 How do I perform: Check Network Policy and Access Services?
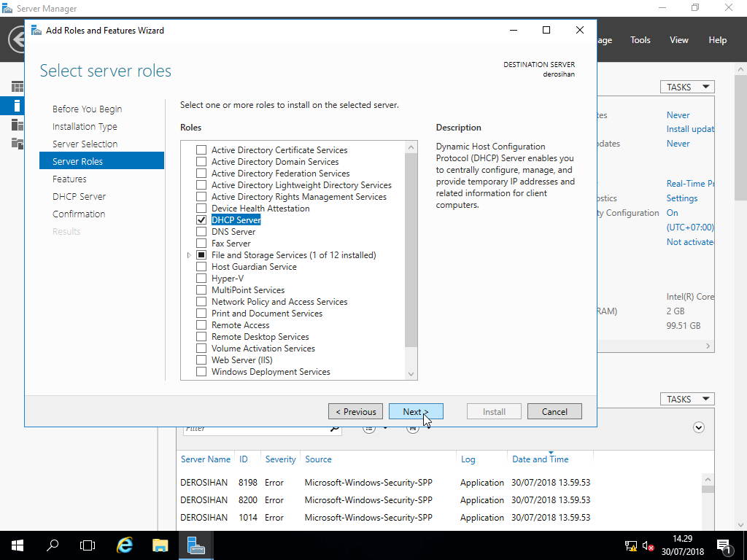click(201, 302)
